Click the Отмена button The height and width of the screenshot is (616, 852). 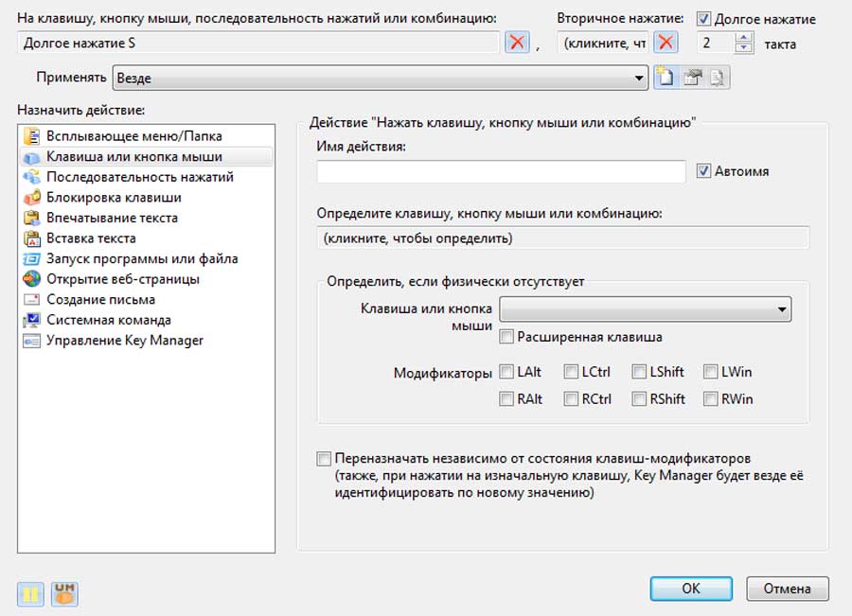[788, 589]
